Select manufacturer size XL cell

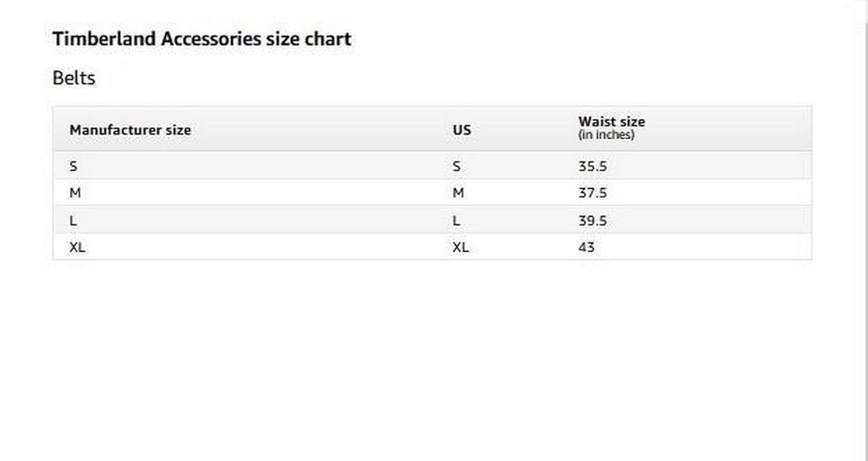77,247
